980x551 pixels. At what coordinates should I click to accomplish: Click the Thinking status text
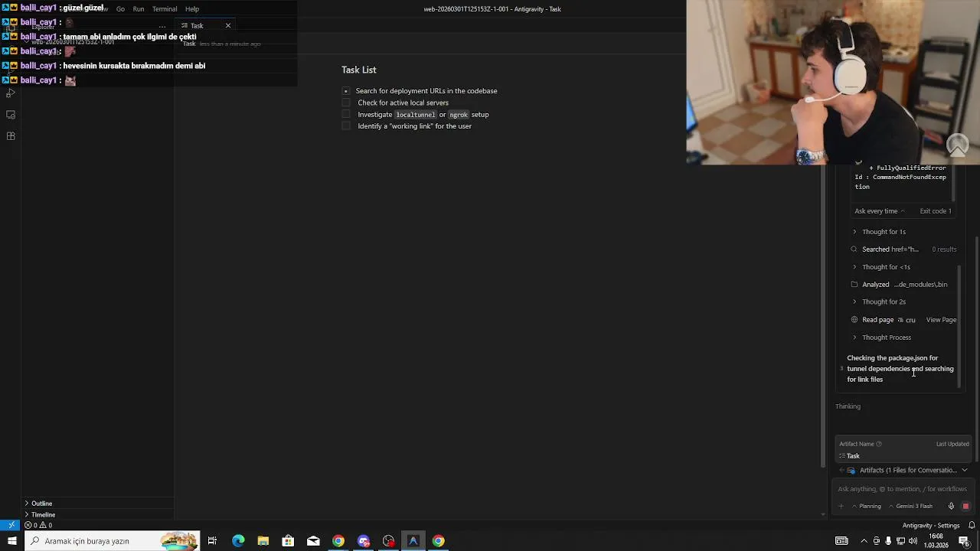tap(848, 406)
